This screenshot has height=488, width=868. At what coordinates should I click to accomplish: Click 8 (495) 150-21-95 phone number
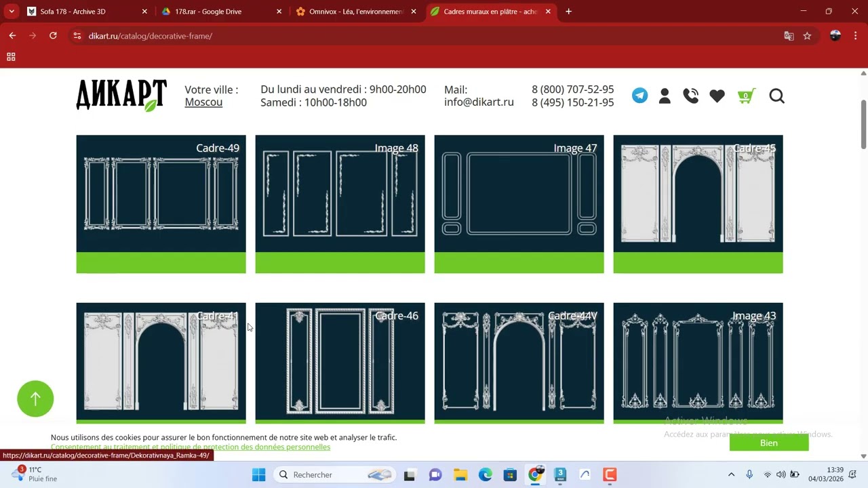tap(572, 102)
